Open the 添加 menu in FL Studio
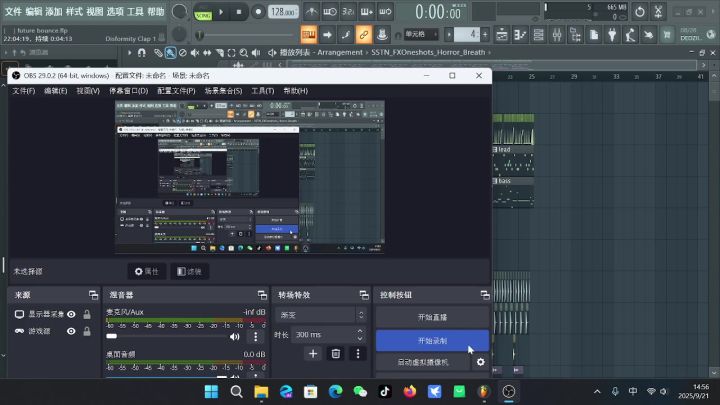This screenshot has width=720, height=405. pyautogui.click(x=54, y=11)
